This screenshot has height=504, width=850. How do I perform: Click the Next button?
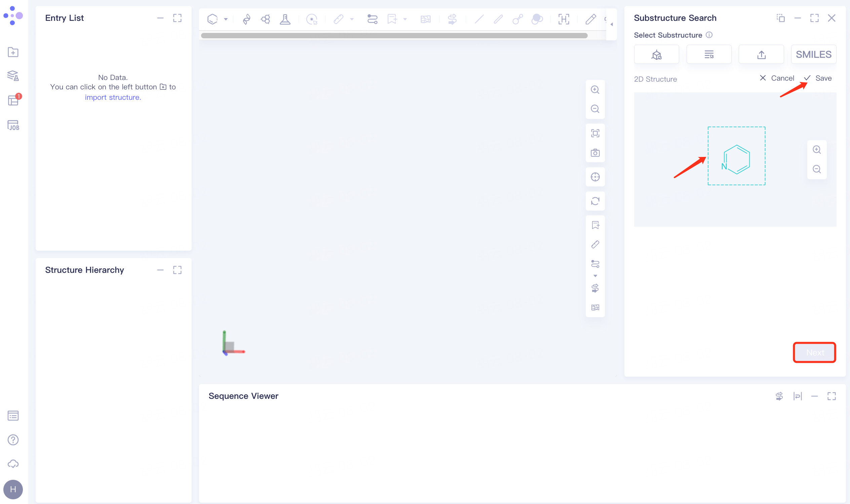[814, 352]
